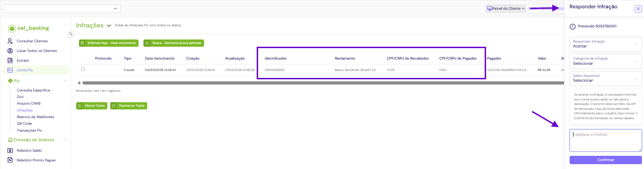Open the Saldo disponível dropdown
Viewport: 644px width, 169px height.
point(605,78)
